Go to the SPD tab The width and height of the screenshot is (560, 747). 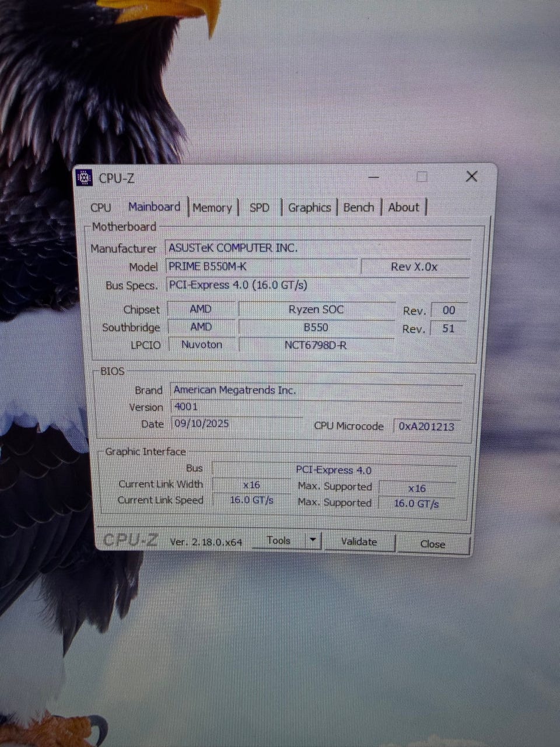(x=260, y=208)
